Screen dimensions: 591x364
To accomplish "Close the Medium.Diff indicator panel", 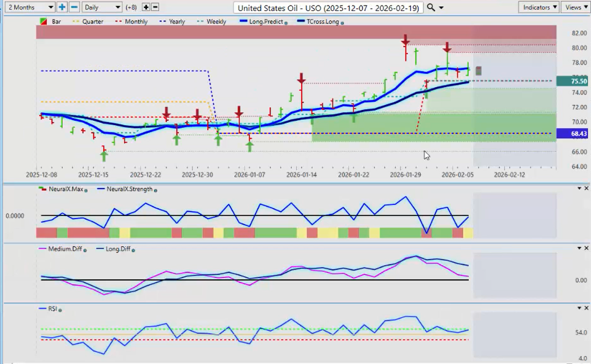I will 585,248.
